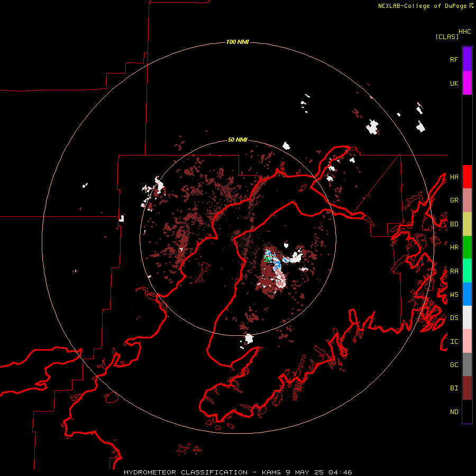Click the UK magenta legend swatch
Viewport: 476px width, 476px height.
(x=467, y=83)
